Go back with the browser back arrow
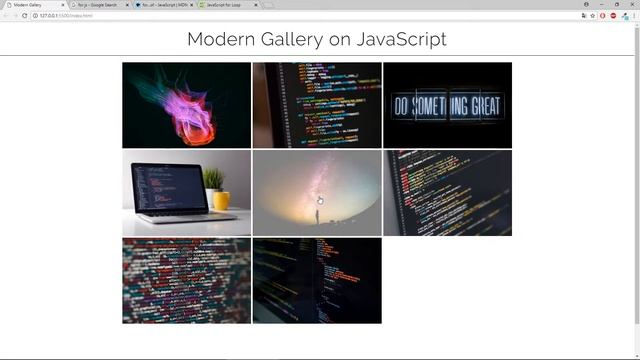640x360 pixels. point(6,16)
